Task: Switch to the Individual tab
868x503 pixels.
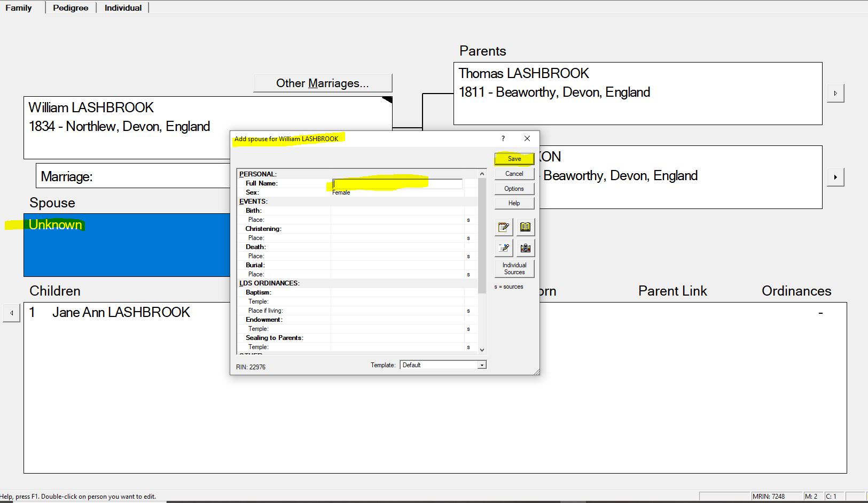Action: tap(123, 7)
